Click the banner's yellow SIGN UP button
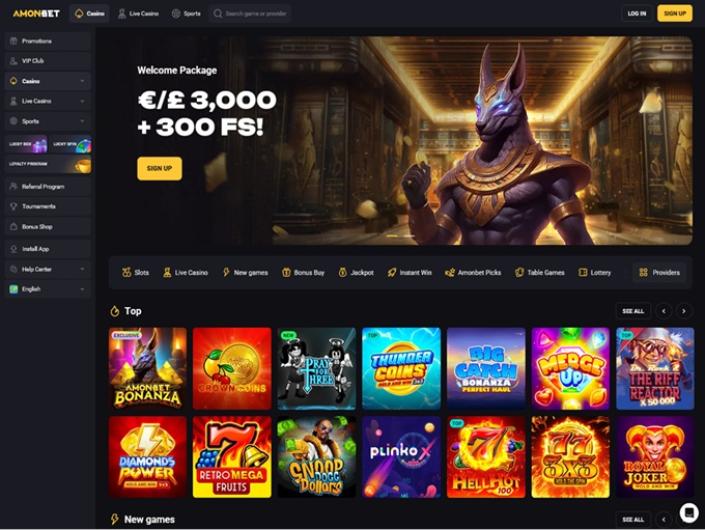The height and width of the screenshot is (530, 705). click(x=160, y=168)
